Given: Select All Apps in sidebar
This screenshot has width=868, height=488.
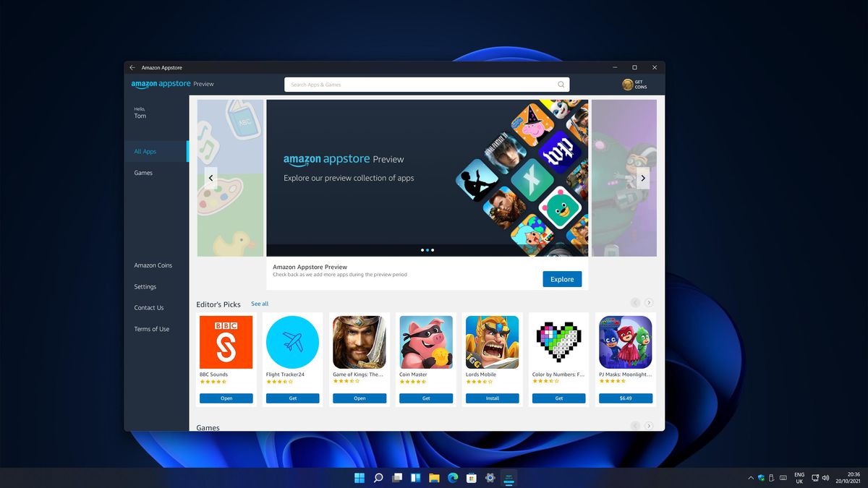Looking at the screenshot, I should click(x=145, y=152).
